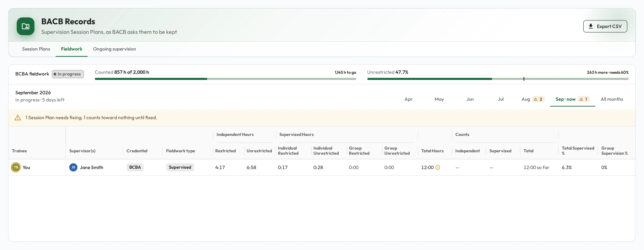Click the warning triangle in the alert banner
Viewport: 644px width, 250px height.
tap(18, 118)
